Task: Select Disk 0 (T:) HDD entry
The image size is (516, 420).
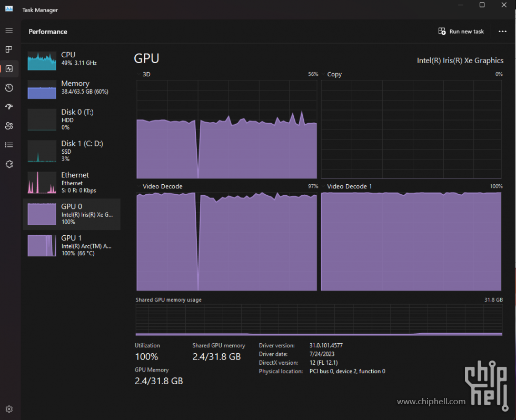Action: [72, 119]
